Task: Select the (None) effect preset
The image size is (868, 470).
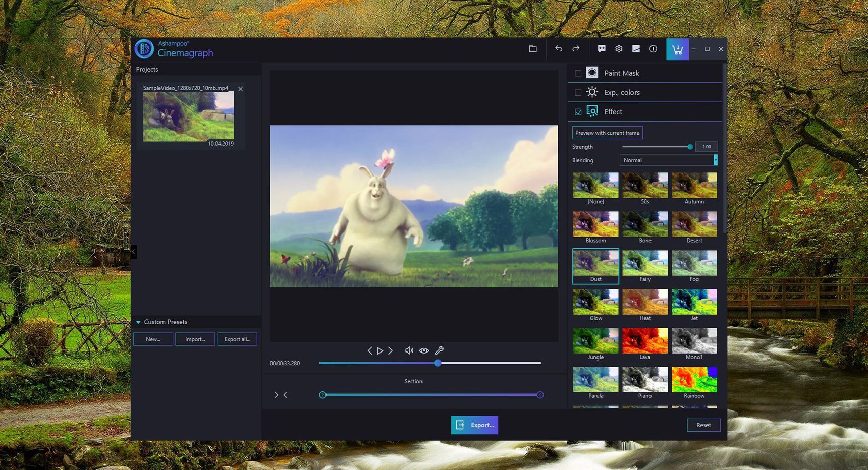Action: coord(595,189)
